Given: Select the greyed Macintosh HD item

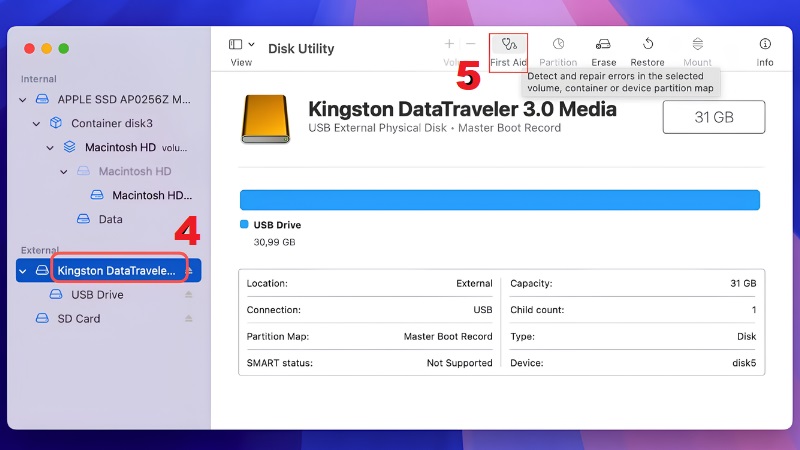Looking at the screenshot, I should 135,171.
